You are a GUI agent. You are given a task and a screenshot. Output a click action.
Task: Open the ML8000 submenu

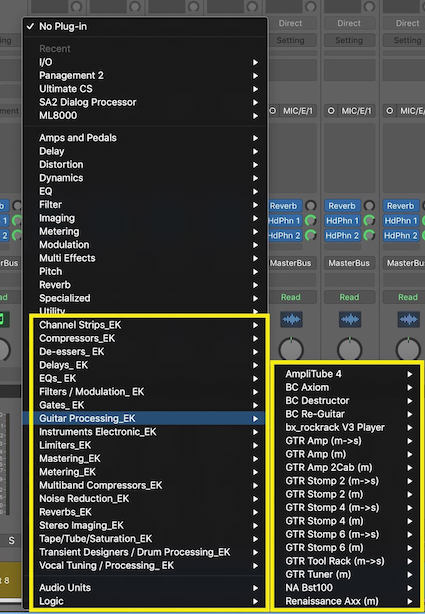pyautogui.click(x=145, y=116)
